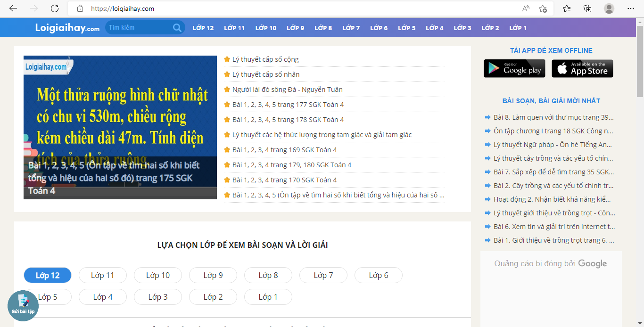Click the Google Play download badge
This screenshot has height=327, width=644.
[514, 68]
